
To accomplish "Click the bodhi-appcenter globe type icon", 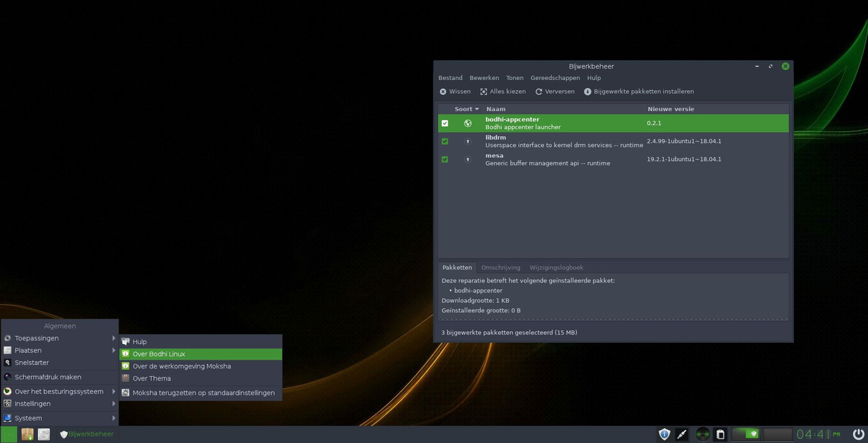I will click(x=467, y=123).
